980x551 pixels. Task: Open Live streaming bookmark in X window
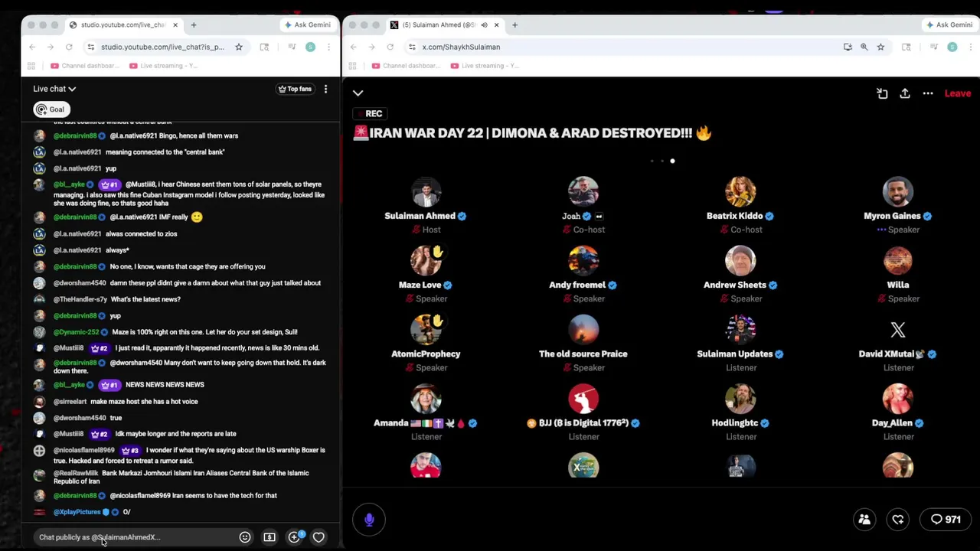coord(485,66)
